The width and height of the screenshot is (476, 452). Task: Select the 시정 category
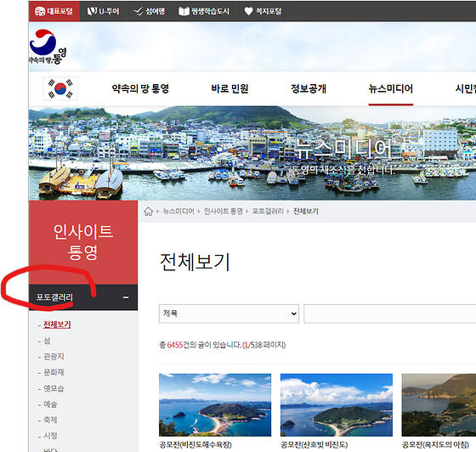coord(50,436)
